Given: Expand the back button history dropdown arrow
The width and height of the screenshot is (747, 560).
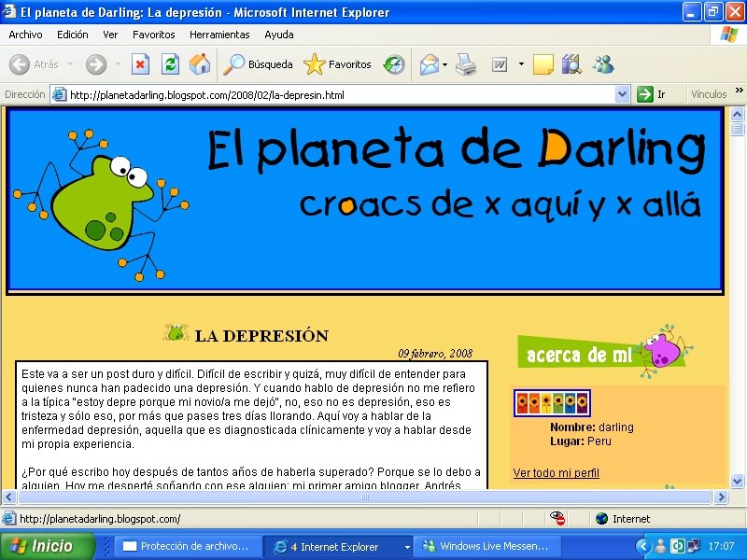Looking at the screenshot, I should [x=71, y=64].
